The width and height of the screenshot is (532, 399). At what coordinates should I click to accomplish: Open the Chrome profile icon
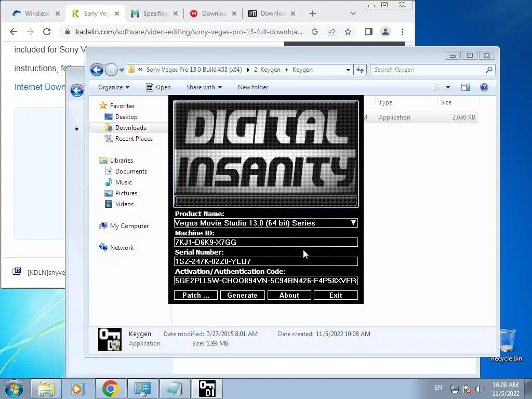tap(385, 32)
